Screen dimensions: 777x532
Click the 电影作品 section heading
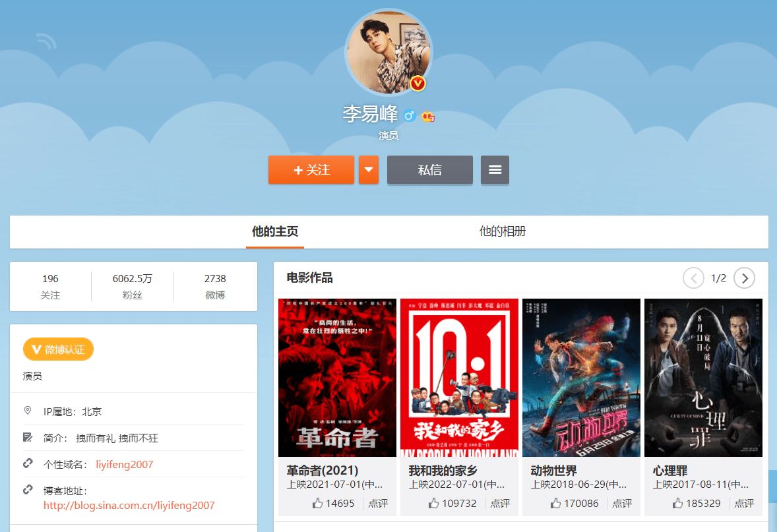coord(310,278)
